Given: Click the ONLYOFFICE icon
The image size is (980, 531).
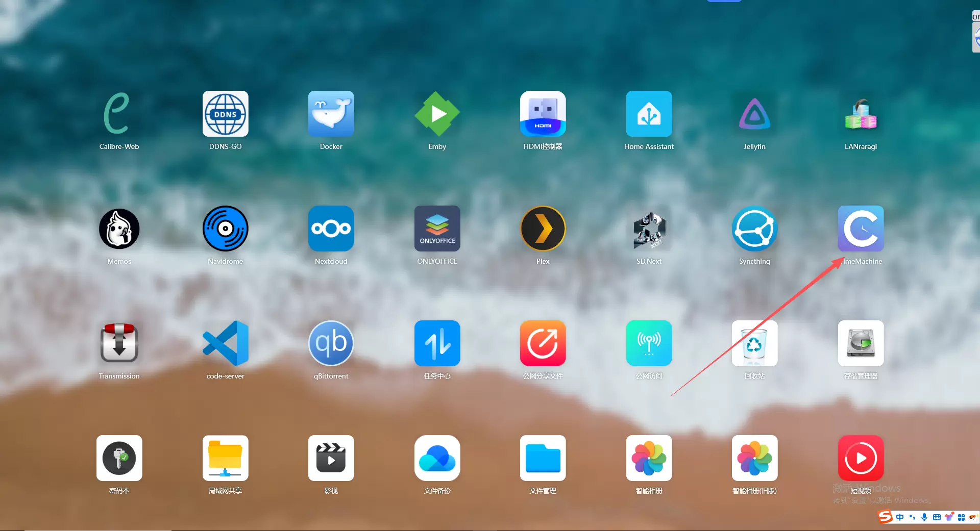Looking at the screenshot, I should coord(437,229).
